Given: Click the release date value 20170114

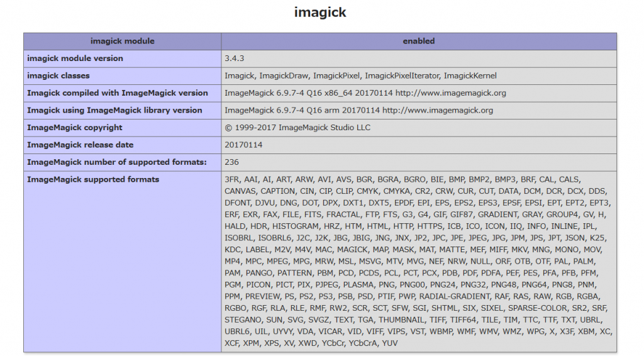Looking at the screenshot, I should 243,145.
